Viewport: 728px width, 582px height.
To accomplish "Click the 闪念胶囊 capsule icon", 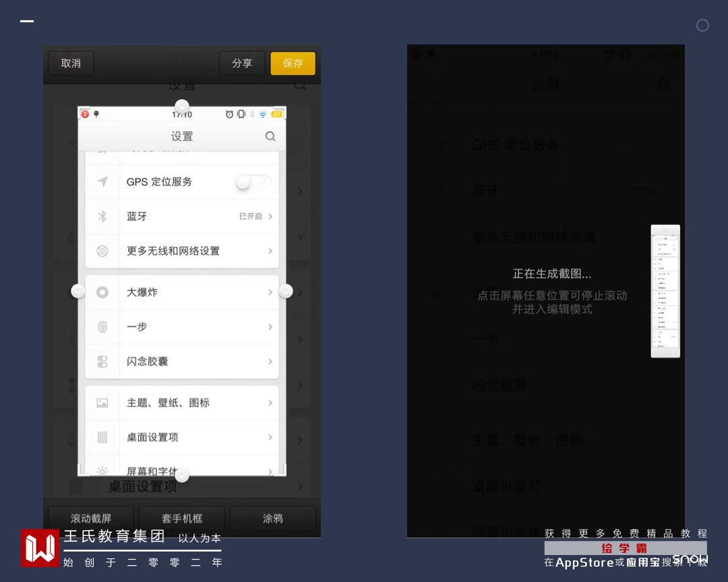I will (x=102, y=362).
